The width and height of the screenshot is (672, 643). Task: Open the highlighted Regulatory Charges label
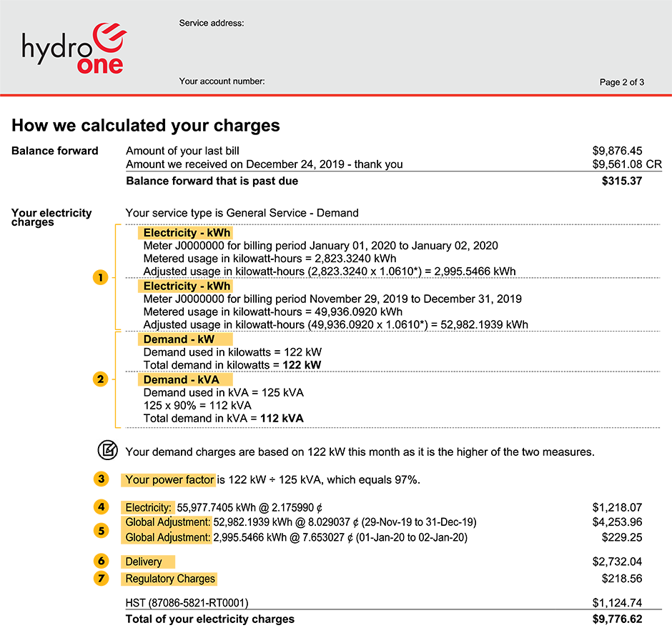(170, 579)
